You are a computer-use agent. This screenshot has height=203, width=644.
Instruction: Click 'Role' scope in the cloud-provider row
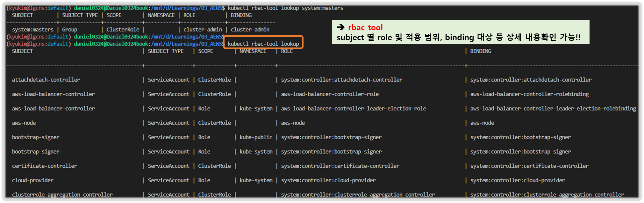[x=204, y=180]
